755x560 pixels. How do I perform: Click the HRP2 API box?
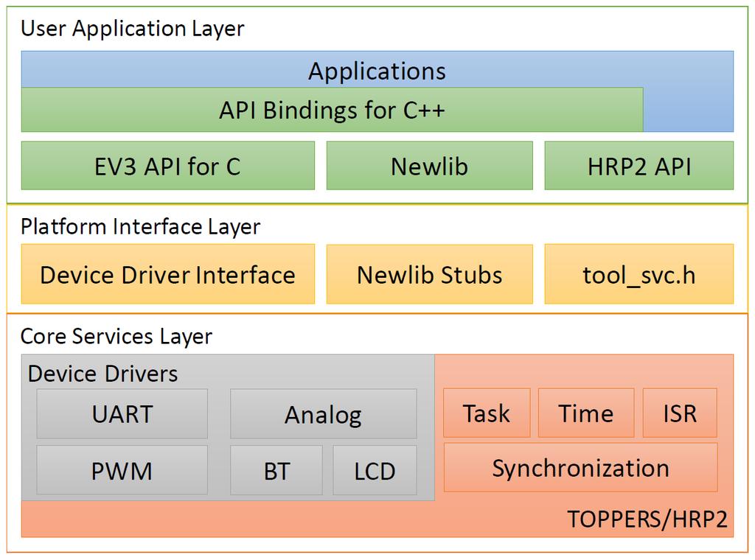click(639, 166)
